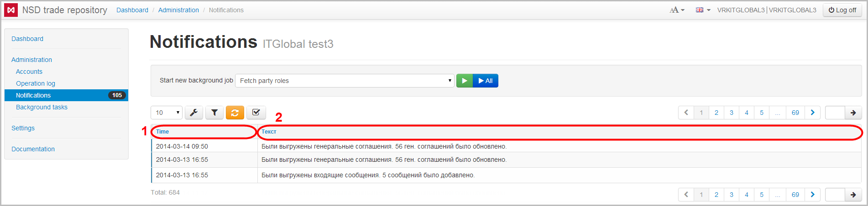Open the rows-per-page dropdown showing 10
This screenshot has height=206, width=868.
point(167,113)
